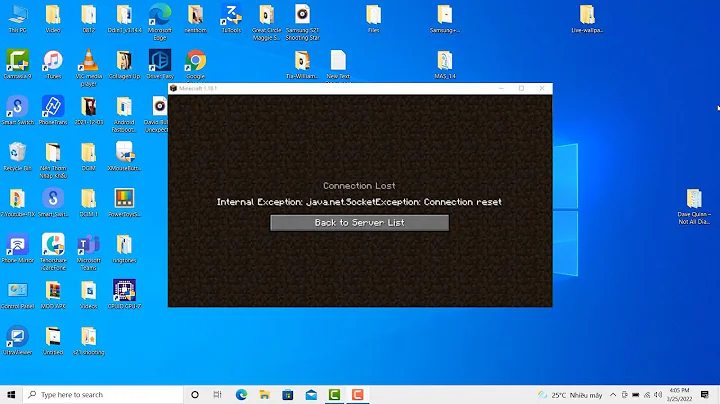Image resolution: width=720 pixels, height=404 pixels.
Task: Select the PhoneTrans desktop shortcut
Action: pyautogui.click(x=53, y=110)
